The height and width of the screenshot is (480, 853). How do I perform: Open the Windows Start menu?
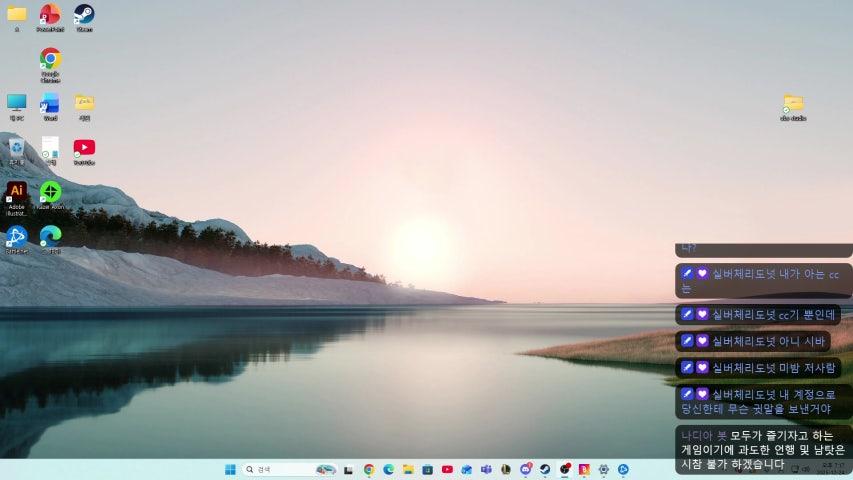click(x=230, y=469)
